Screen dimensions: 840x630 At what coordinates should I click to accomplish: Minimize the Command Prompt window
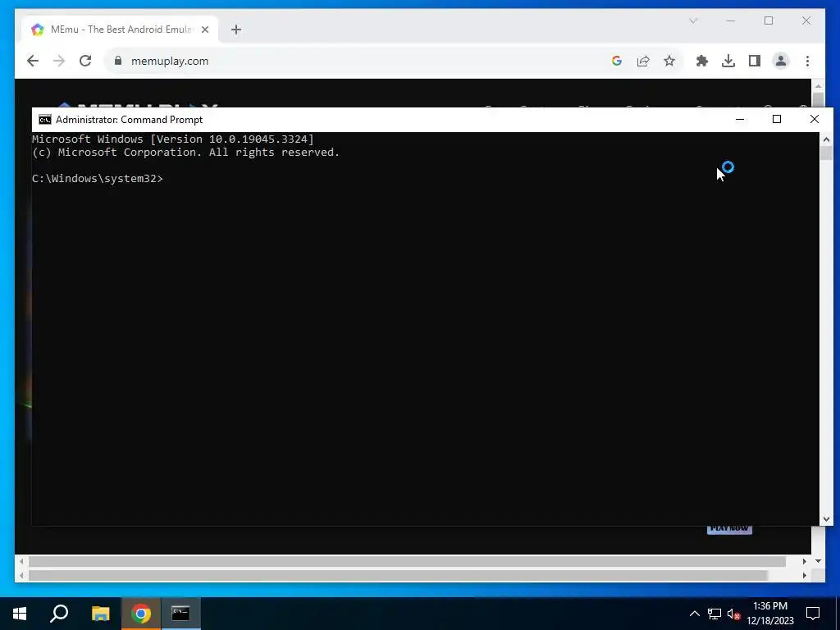740,119
